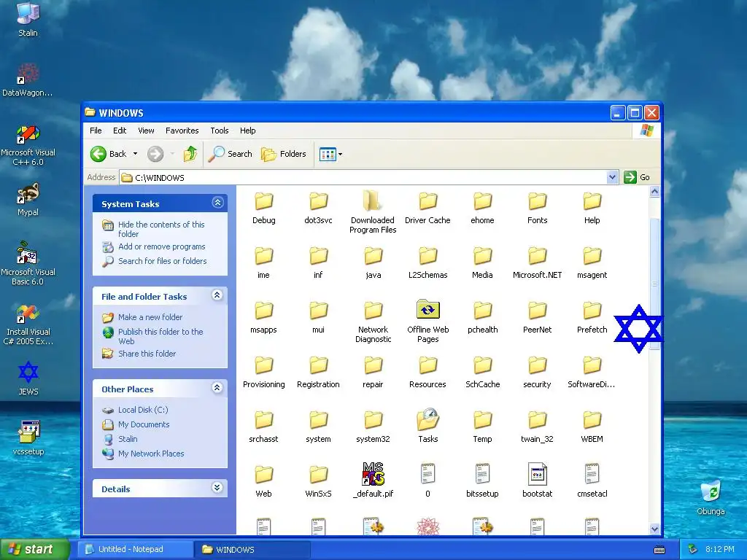Click the scrollbar up arrow
The image size is (747, 560).
point(654,192)
